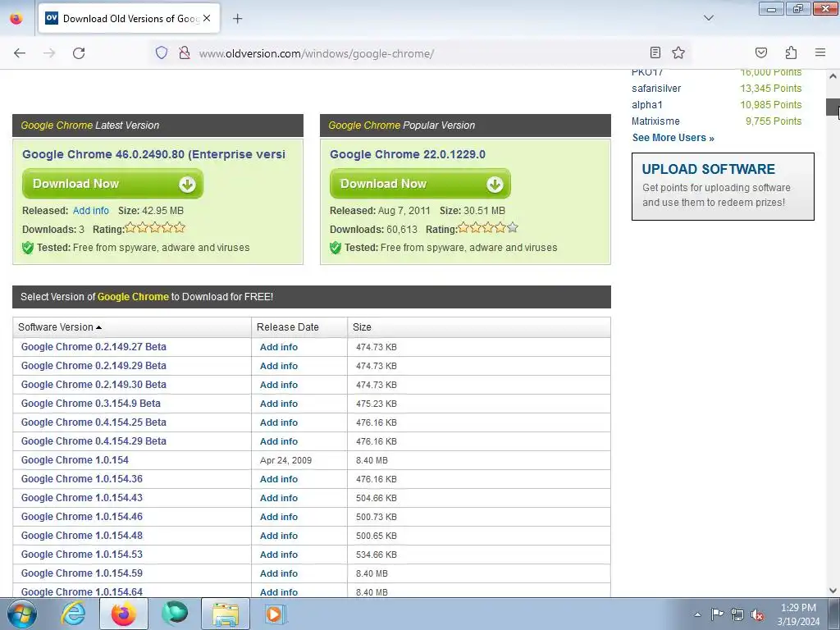Rate latest version using the first star
Image resolution: width=840 pixels, height=630 pixels.
pos(130,228)
